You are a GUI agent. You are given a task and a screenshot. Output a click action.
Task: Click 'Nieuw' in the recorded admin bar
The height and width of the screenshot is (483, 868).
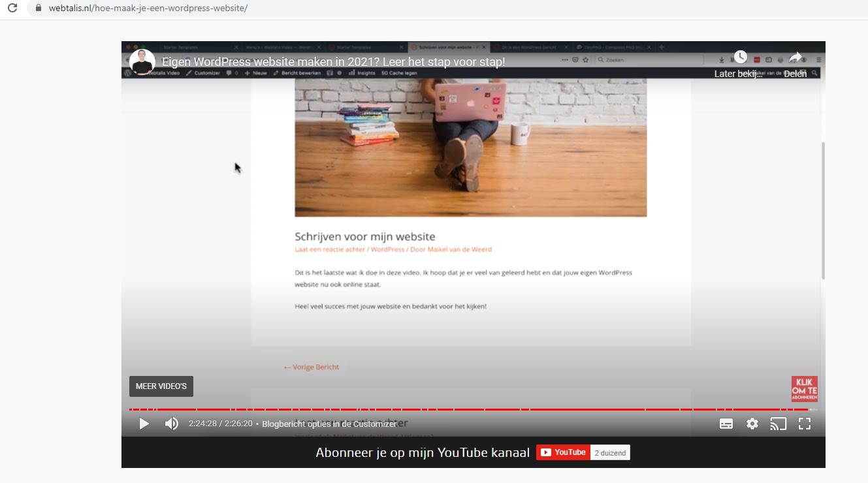pos(256,73)
